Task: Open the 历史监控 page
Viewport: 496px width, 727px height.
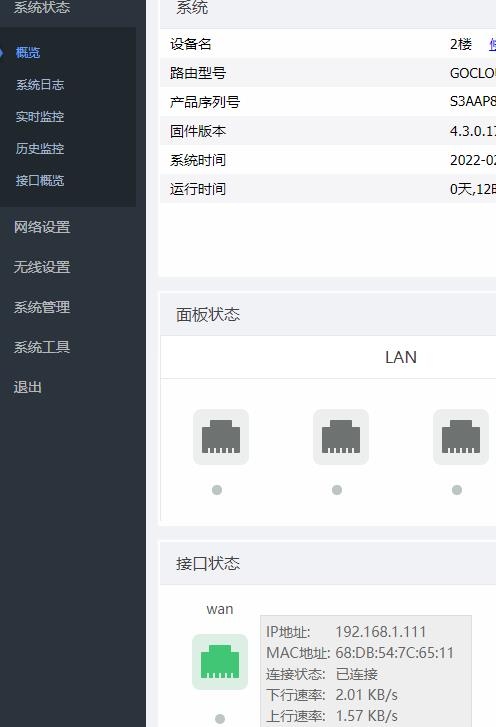Action: pos(40,149)
